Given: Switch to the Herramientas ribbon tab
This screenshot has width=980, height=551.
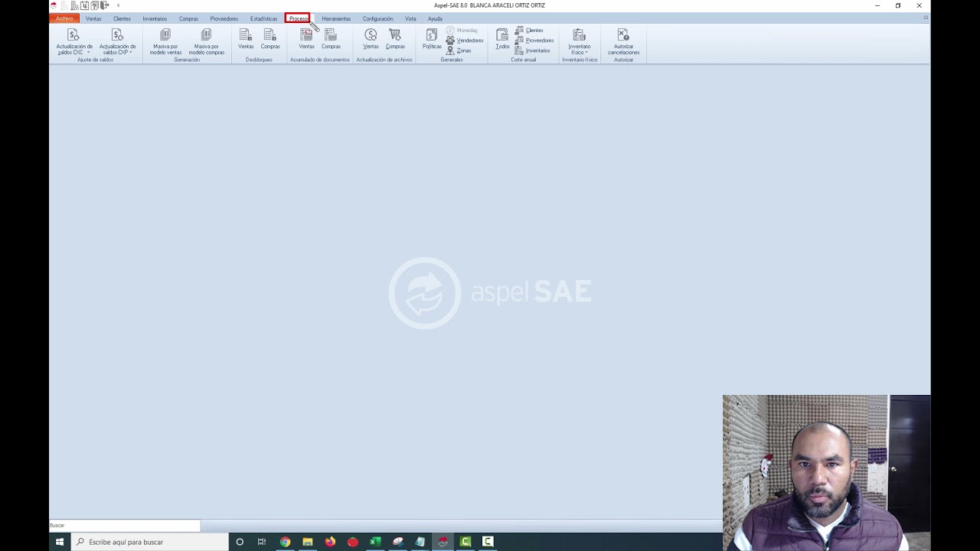Looking at the screenshot, I should click(x=336, y=18).
